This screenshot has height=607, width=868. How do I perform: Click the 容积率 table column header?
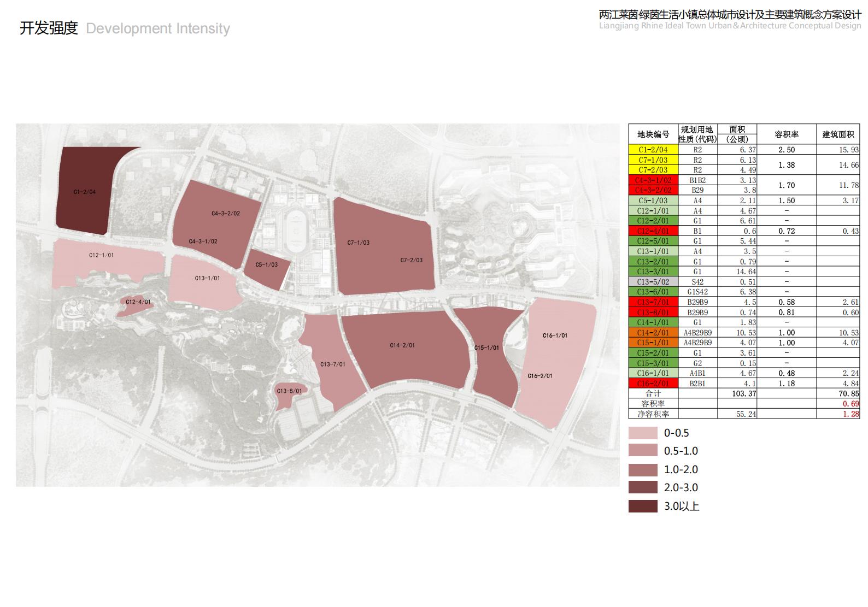(787, 134)
